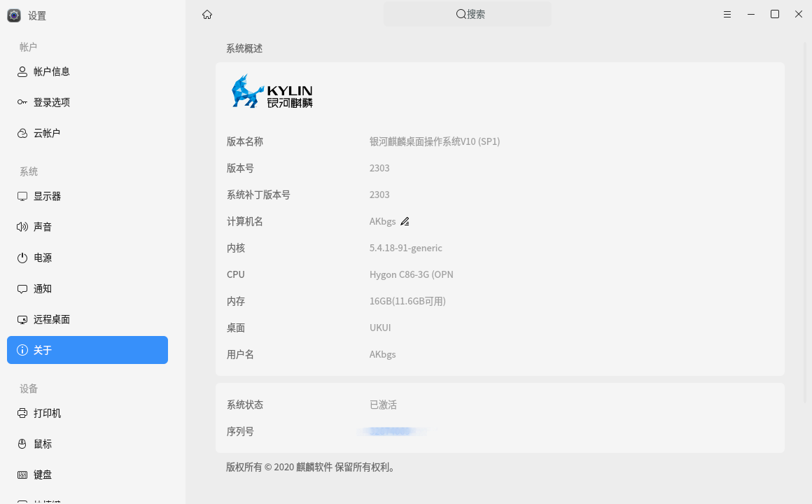Open 登录选项 settings page
This screenshot has width=812, height=504.
click(87, 103)
